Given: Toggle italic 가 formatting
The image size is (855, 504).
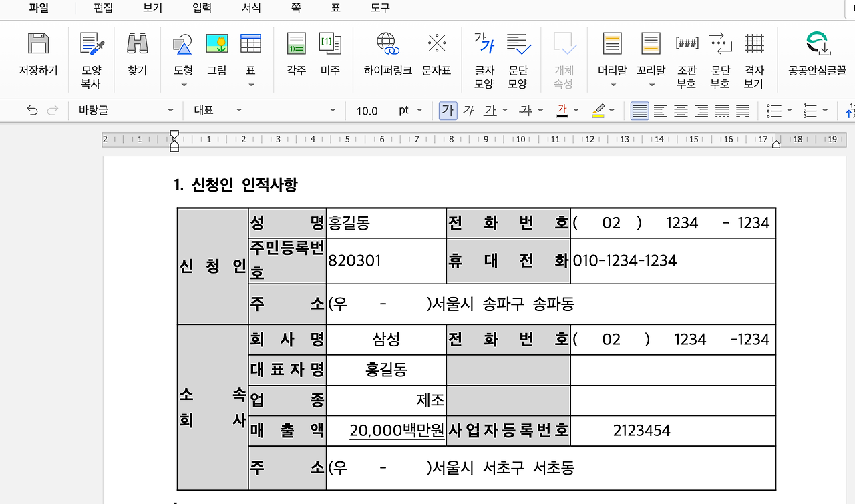Looking at the screenshot, I should 468,111.
